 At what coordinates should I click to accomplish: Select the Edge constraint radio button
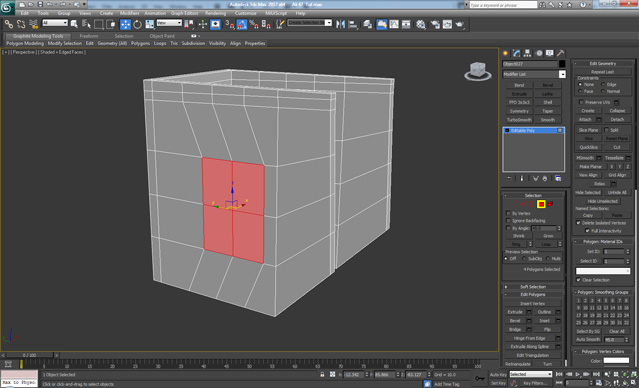603,84
